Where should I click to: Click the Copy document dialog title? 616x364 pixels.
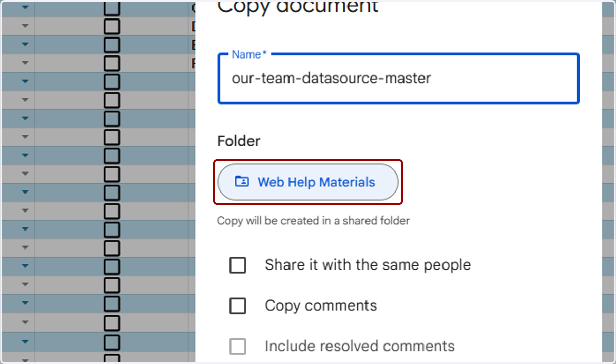(x=298, y=7)
